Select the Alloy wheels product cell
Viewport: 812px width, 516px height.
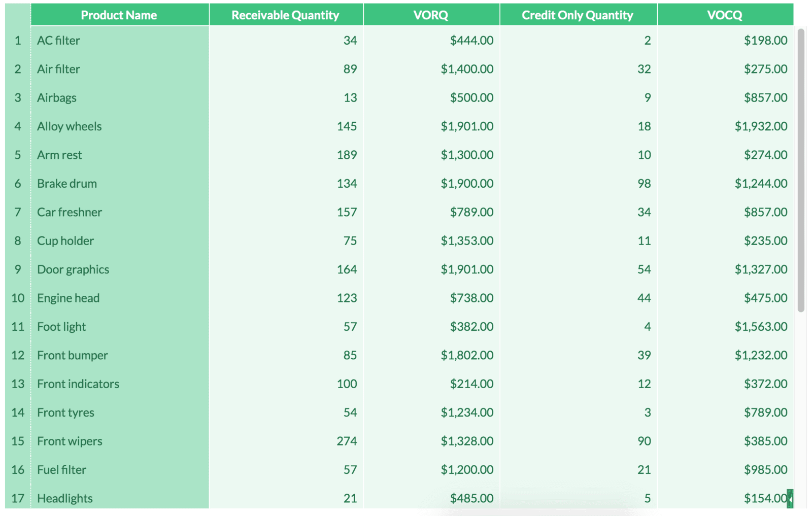(x=120, y=126)
